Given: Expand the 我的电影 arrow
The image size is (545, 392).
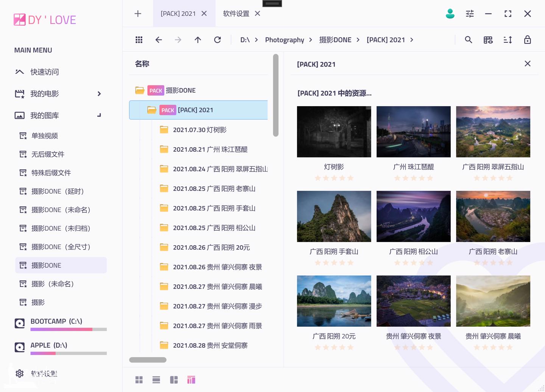Looking at the screenshot, I should pyautogui.click(x=99, y=94).
